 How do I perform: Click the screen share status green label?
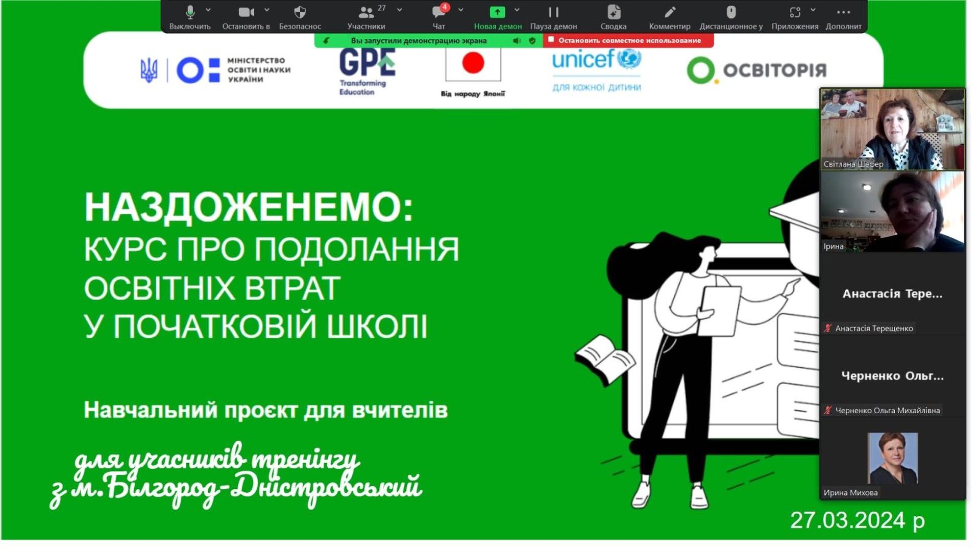[419, 41]
